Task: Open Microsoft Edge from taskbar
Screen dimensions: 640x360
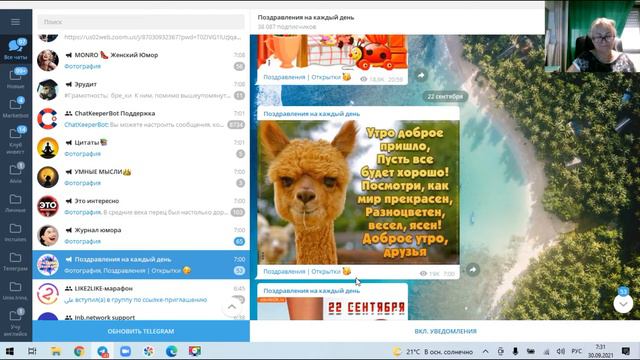Action: click(x=171, y=351)
